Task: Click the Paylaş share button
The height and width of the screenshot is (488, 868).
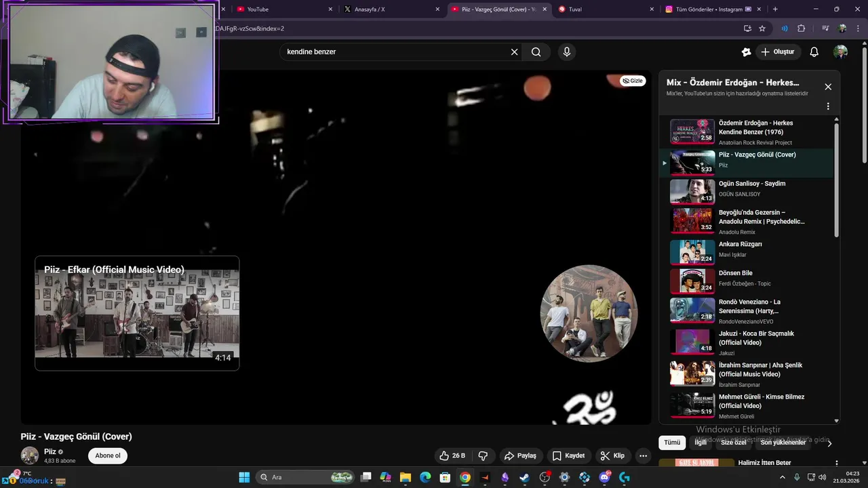Action: [x=520, y=455]
